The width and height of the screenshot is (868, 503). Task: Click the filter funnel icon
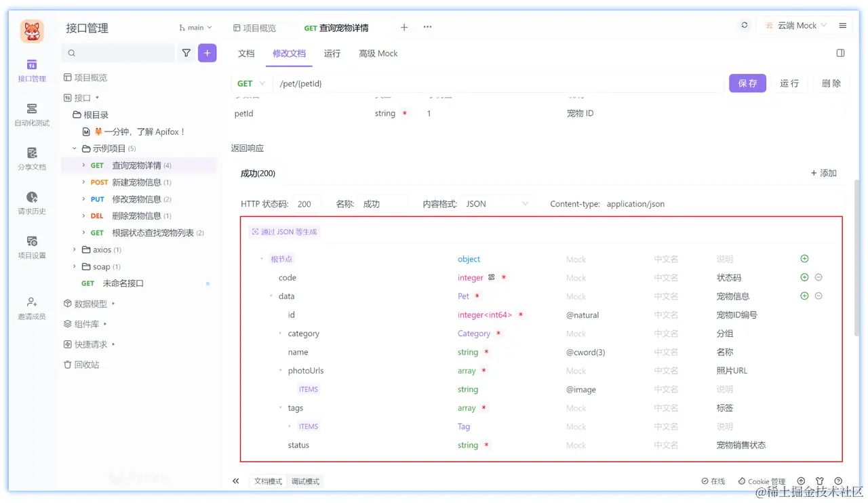[x=186, y=53]
